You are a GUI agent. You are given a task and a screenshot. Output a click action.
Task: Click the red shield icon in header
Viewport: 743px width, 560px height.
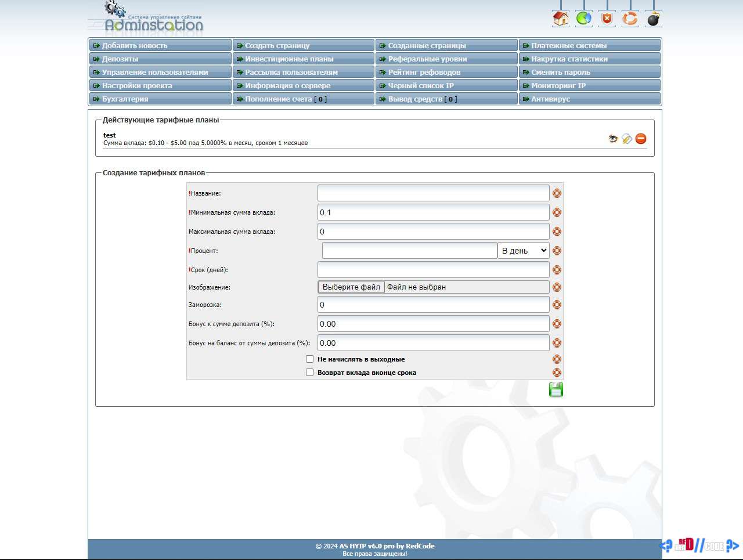(x=607, y=19)
